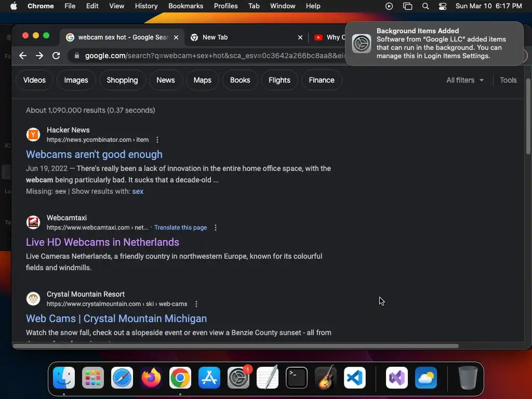This screenshot has height=399, width=532.
Task: Go forward with the browser forward arrow
Action: (39, 56)
